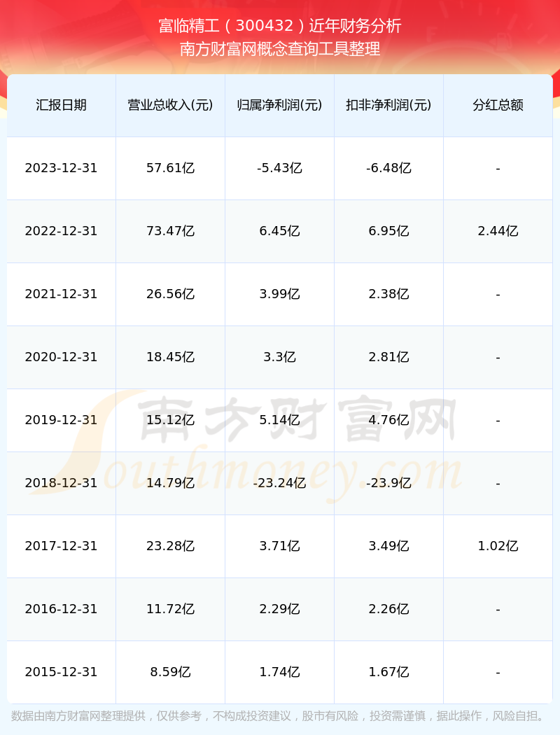Select the 2.38亿 cell
This screenshot has height=735, width=560.
(x=389, y=295)
